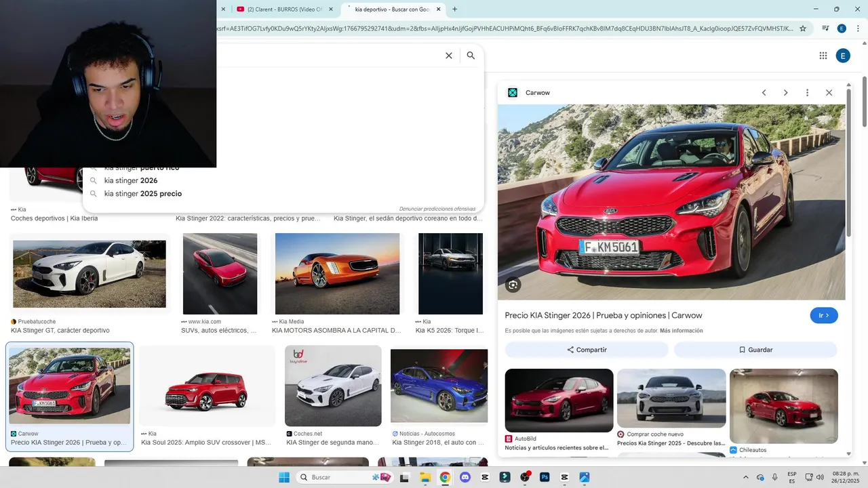Switch ESP ES keyboard language indicator
This screenshot has width=868, height=488.
(792, 477)
